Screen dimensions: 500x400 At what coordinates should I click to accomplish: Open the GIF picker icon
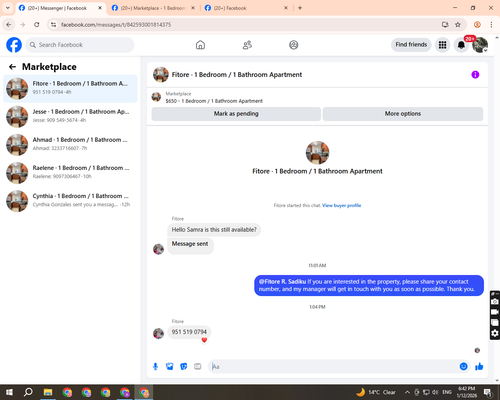198,367
